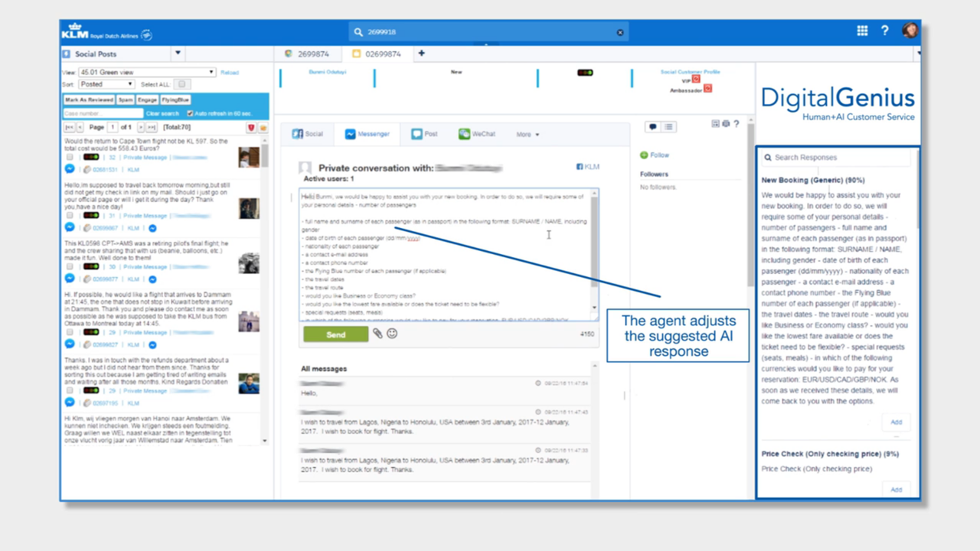Open the user avatar menu
The height and width of the screenshot is (551, 980).
(x=910, y=31)
